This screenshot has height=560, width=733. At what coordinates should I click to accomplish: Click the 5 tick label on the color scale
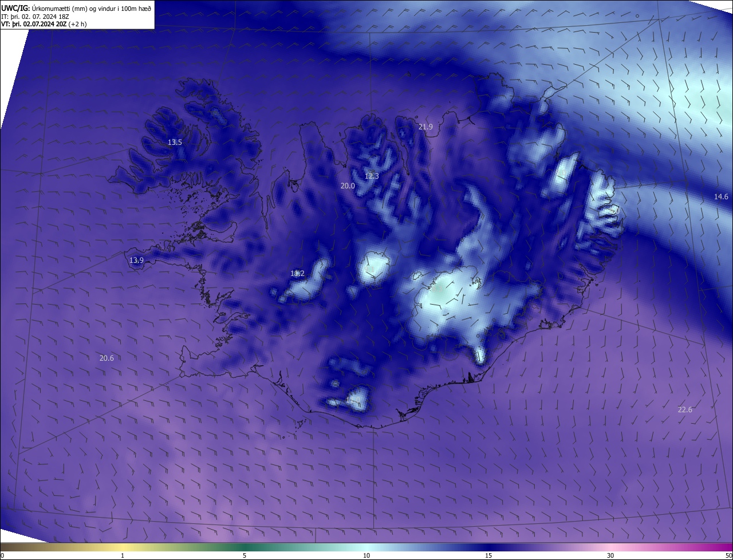coord(245,555)
